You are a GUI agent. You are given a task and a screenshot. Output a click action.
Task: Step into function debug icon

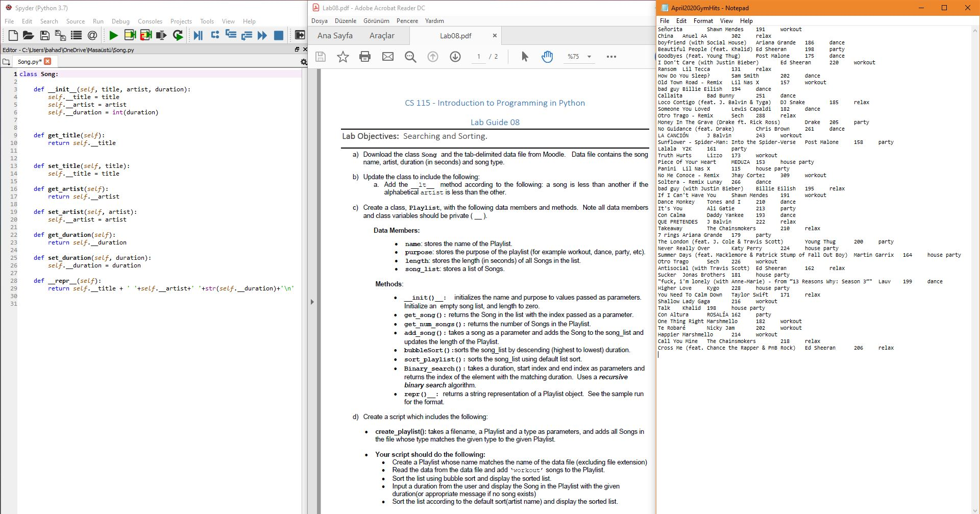(x=231, y=35)
